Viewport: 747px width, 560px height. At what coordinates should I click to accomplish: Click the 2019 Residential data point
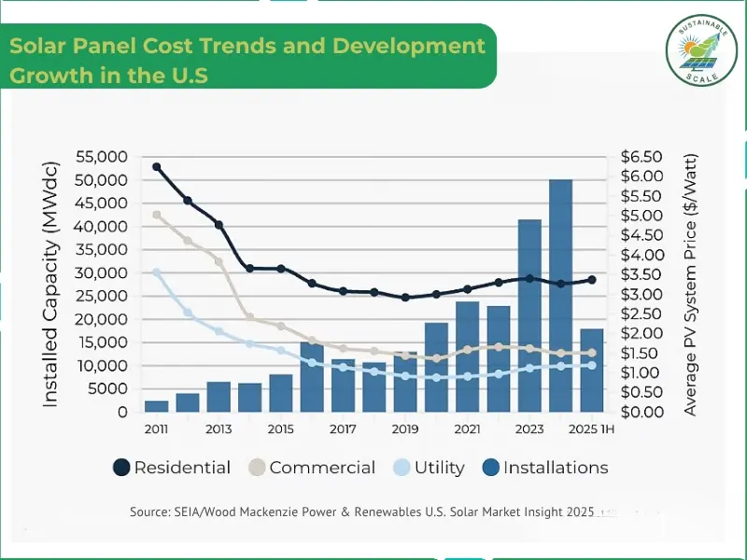coord(404,297)
